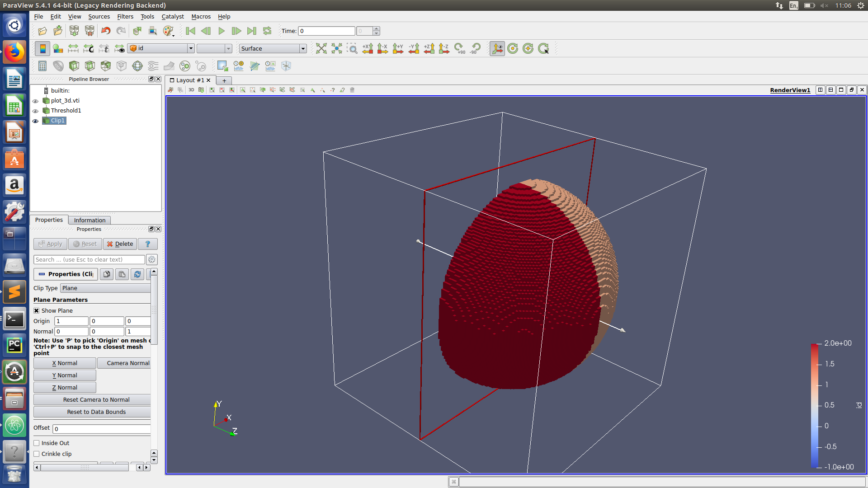Screen dimensions: 868x488
Task: Click the Offset input field
Action: (102, 429)
